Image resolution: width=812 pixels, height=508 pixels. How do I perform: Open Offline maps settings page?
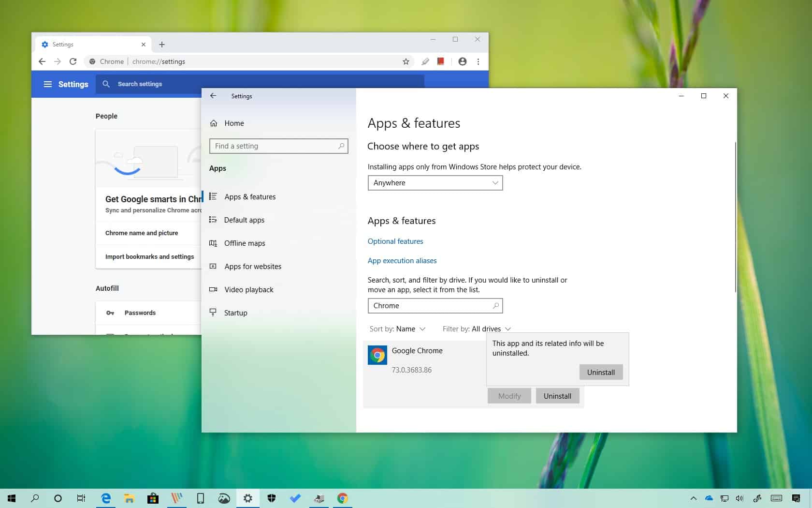pyautogui.click(x=279, y=243)
